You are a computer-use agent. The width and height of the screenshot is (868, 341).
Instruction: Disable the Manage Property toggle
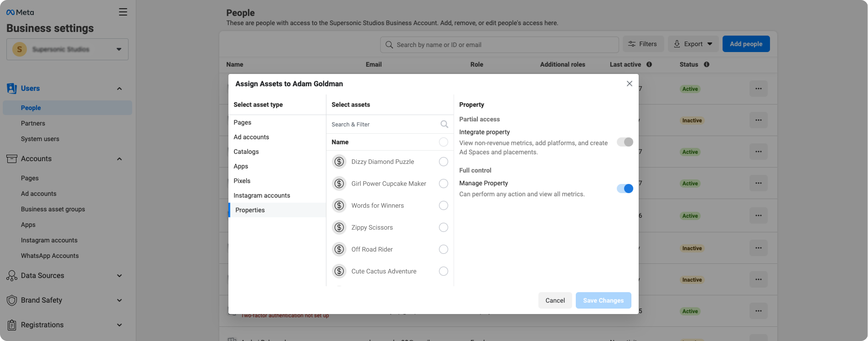point(625,189)
